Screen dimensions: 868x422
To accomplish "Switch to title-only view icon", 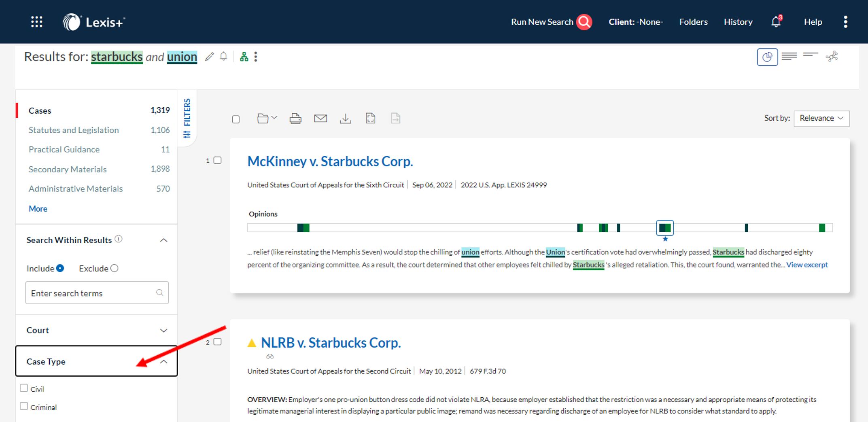I will [811, 55].
